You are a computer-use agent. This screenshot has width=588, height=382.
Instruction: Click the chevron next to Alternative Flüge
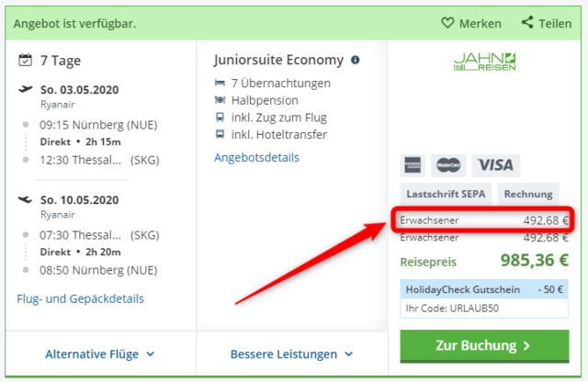tap(151, 354)
